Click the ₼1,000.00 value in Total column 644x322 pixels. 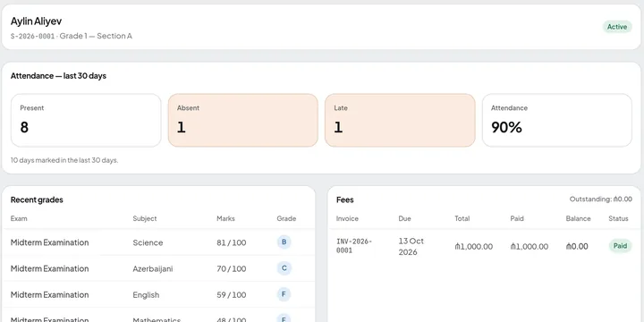pos(474,247)
